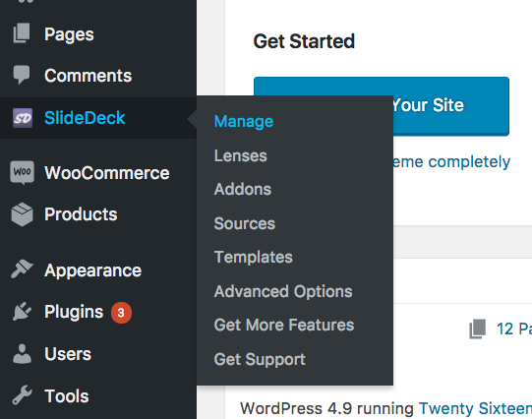This screenshot has width=532, height=419.
Task: Select Lenses from the SlideDeck submenu
Action: [241, 155]
